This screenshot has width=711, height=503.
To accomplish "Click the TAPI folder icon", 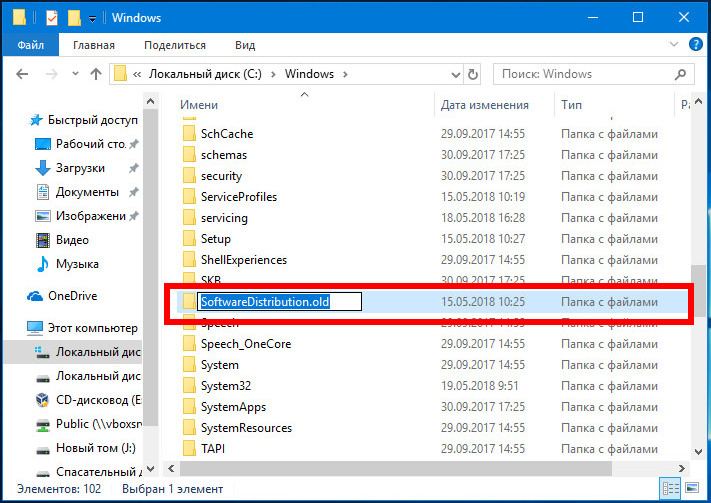I will point(189,449).
